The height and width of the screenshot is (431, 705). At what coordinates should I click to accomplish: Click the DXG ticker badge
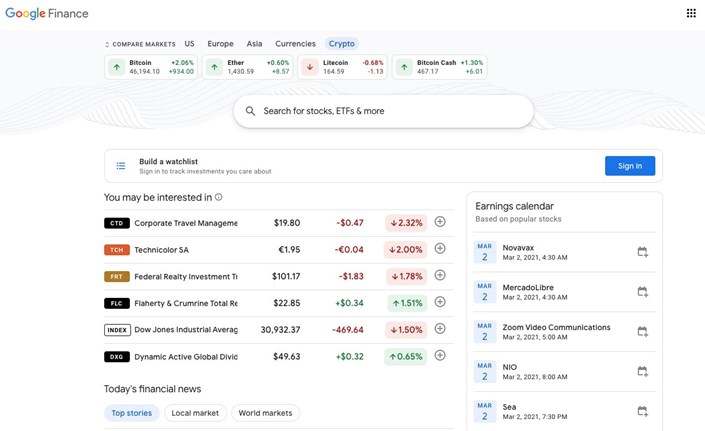(117, 357)
